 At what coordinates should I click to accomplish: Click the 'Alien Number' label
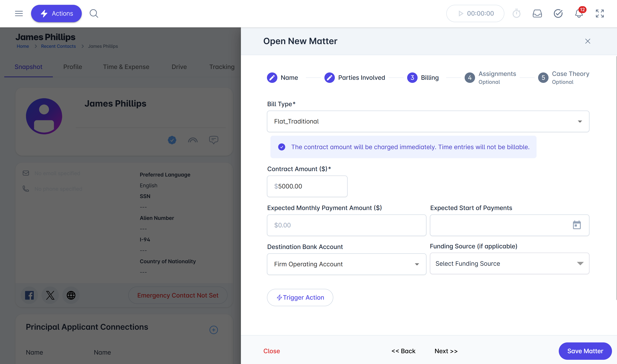[x=157, y=218]
